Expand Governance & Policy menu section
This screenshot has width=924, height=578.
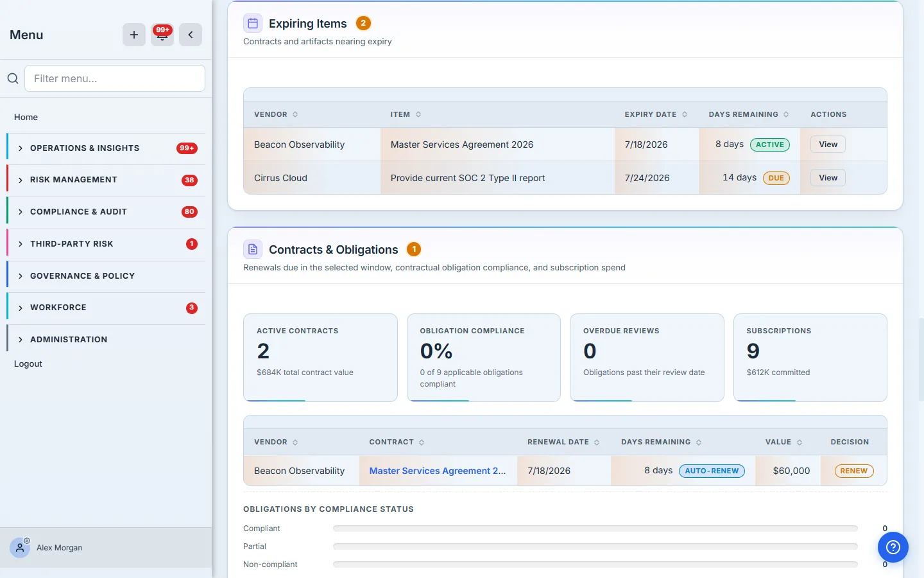click(107, 276)
